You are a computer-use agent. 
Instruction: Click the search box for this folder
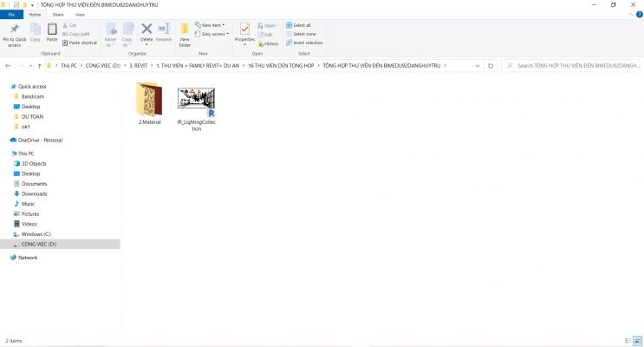[x=572, y=65]
